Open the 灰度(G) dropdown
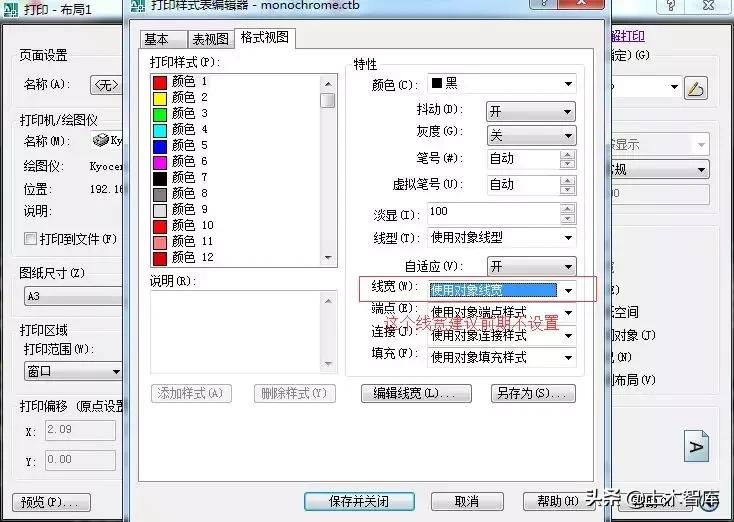The width and height of the screenshot is (734, 522). coord(531,136)
